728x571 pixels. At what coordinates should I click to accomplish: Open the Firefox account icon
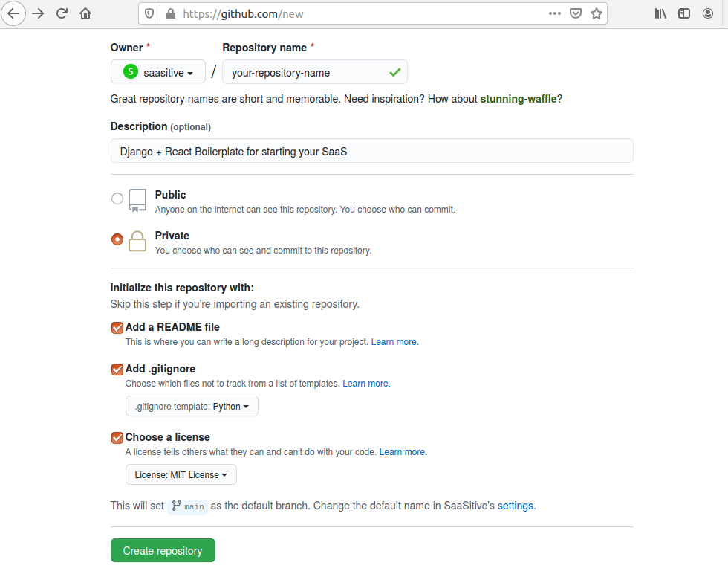click(x=709, y=13)
